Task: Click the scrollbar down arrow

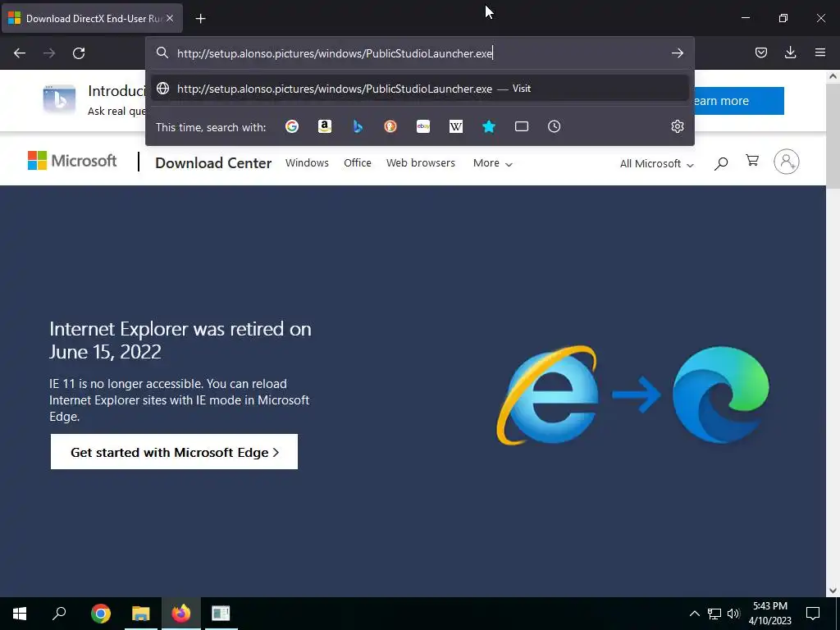Action: pos(833,591)
